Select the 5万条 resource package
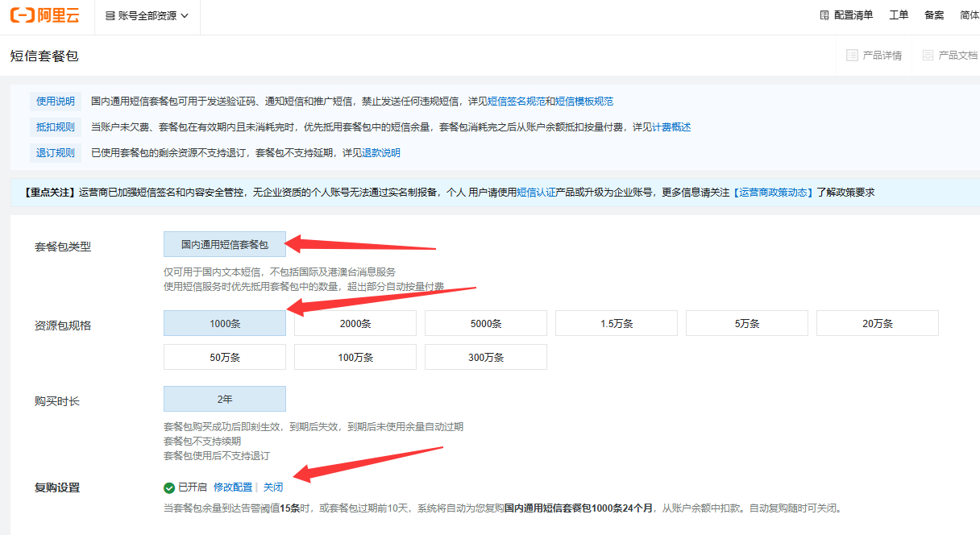980x535 pixels. click(x=747, y=323)
